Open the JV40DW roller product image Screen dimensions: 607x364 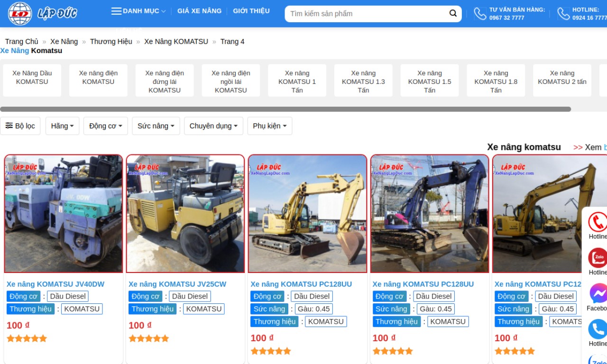pos(64,214)
